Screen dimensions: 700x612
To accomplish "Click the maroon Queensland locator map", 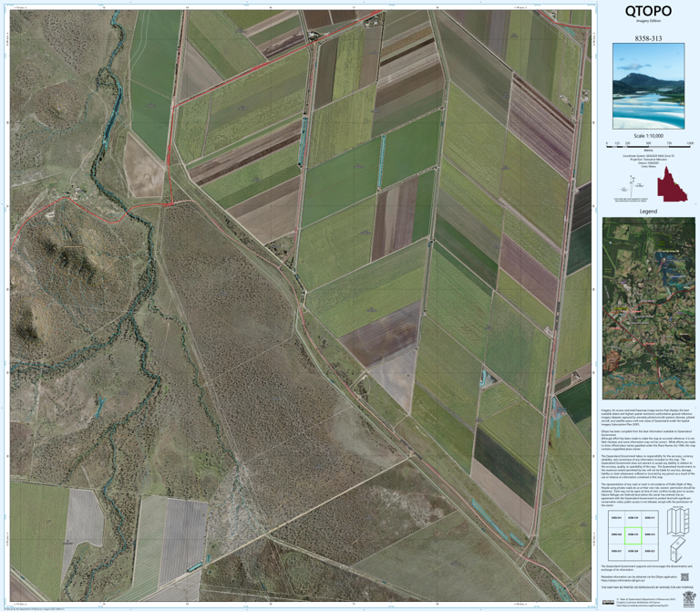I will point(673,184).
